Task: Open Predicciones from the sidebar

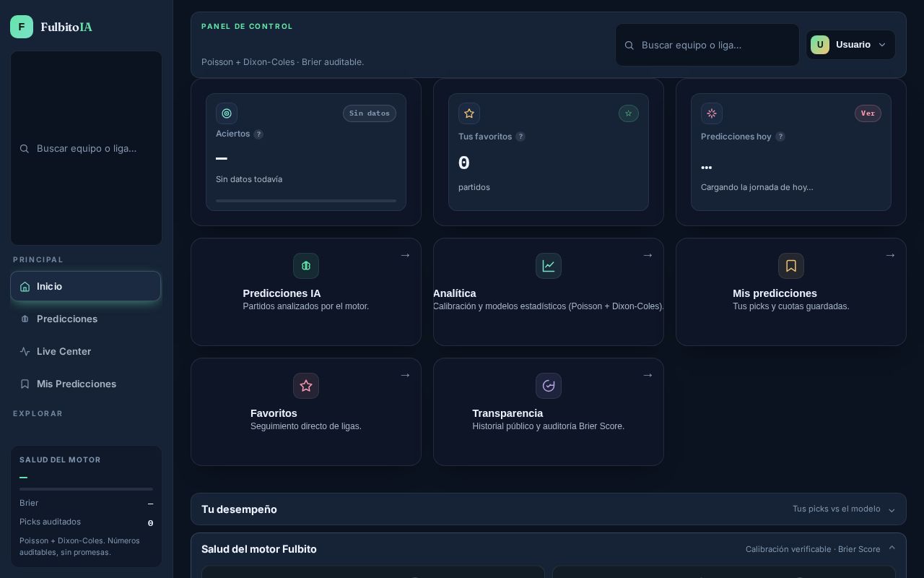Action: coord(85,319)
